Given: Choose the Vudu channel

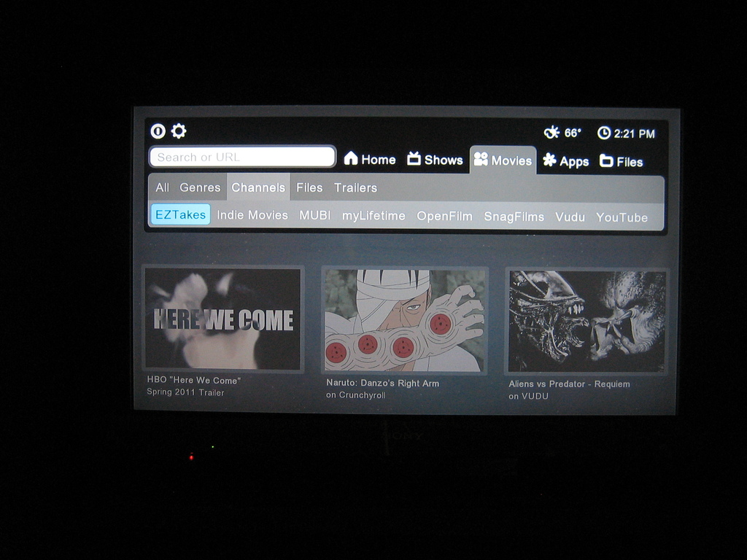Looking at the screenshot, I should click(x=570, y=217).
